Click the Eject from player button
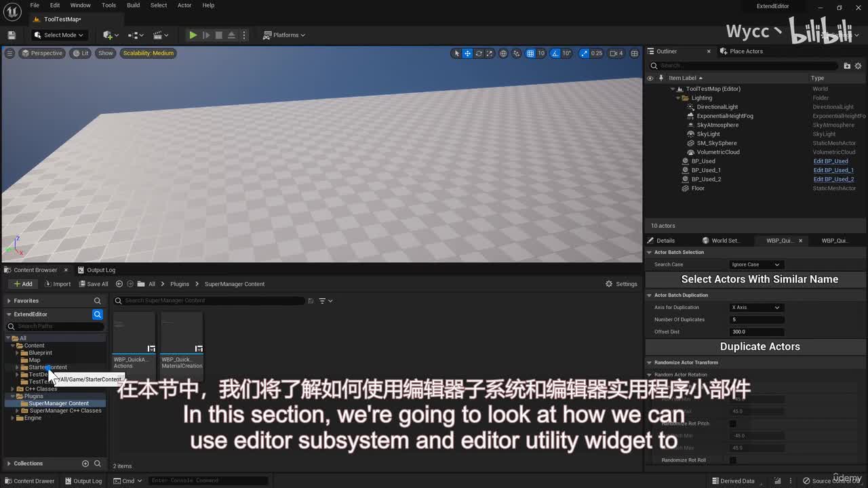Viewport: 868px width, 488px height. click(x=231, y=35)
